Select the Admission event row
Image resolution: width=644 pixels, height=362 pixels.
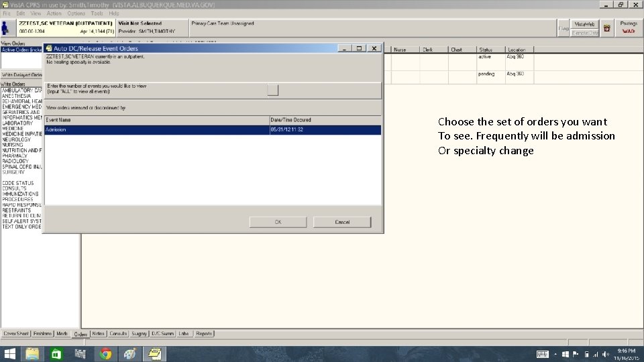213,129
